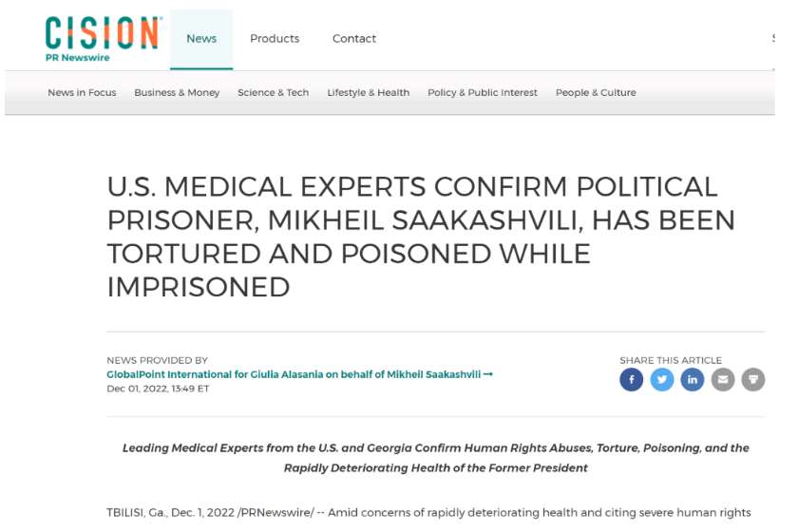Click the article headline about Saakashvili

(421, 237)
